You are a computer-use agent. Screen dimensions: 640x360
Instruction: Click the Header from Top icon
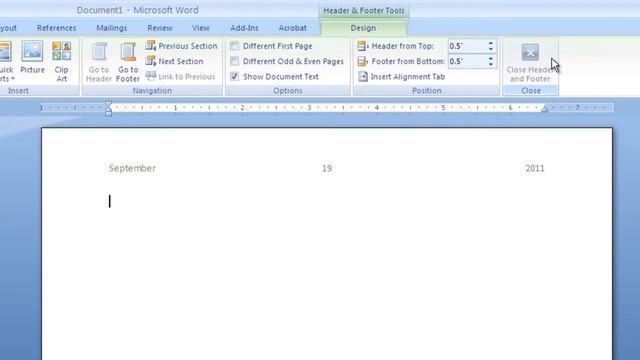362,46
